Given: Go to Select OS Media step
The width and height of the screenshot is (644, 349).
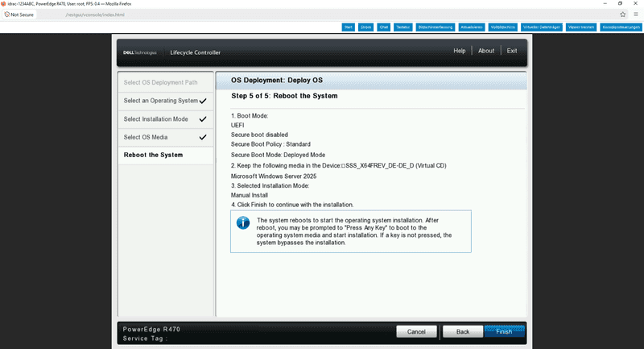Looking at the screenshot, I should tap(166, 137).
